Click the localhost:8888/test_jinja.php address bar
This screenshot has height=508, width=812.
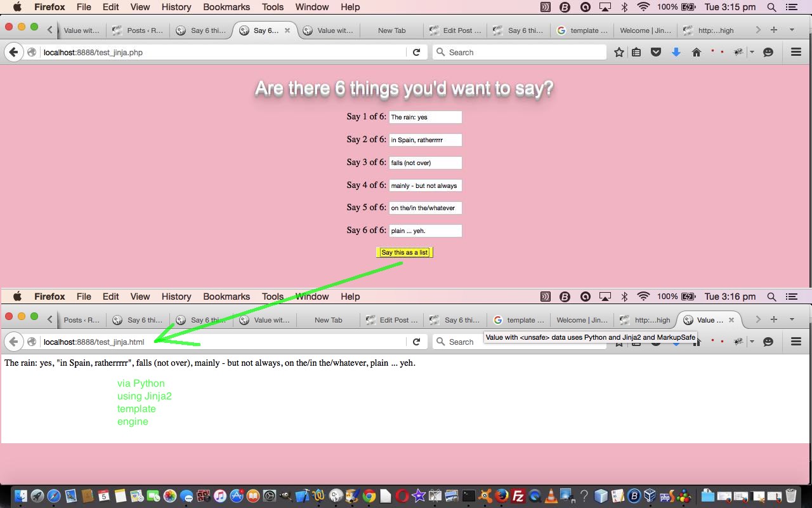[222, 53]
